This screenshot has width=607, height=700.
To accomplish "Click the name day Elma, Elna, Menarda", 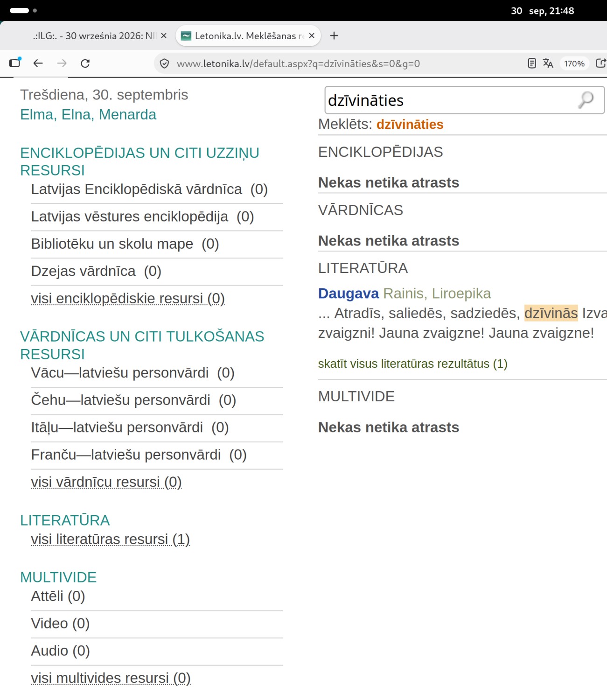I will [x=88, y=114].
